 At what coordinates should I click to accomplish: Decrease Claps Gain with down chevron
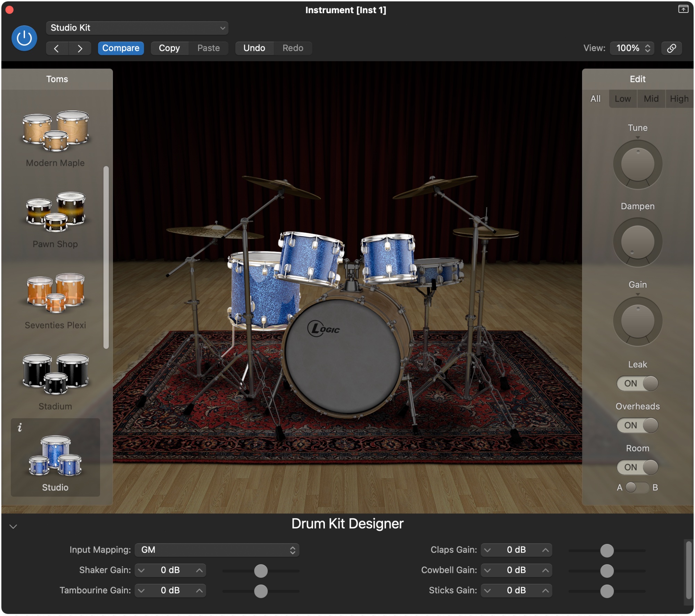pyautogui.click(x=488, y=550)
